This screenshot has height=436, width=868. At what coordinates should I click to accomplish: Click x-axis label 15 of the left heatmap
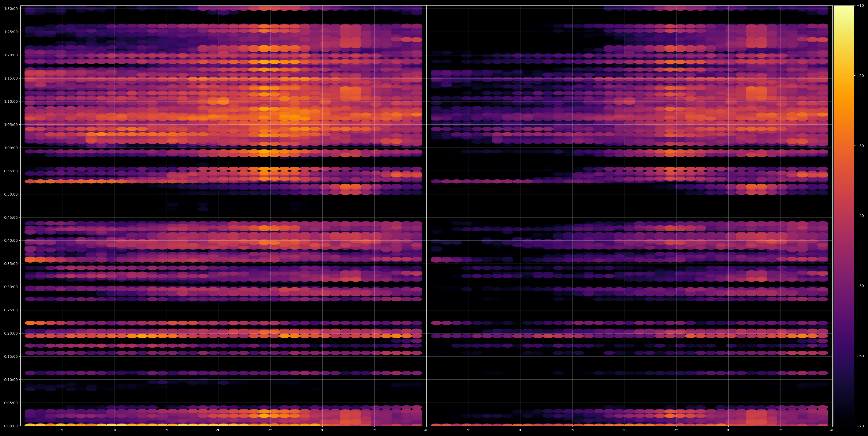[x=166, y=430]
